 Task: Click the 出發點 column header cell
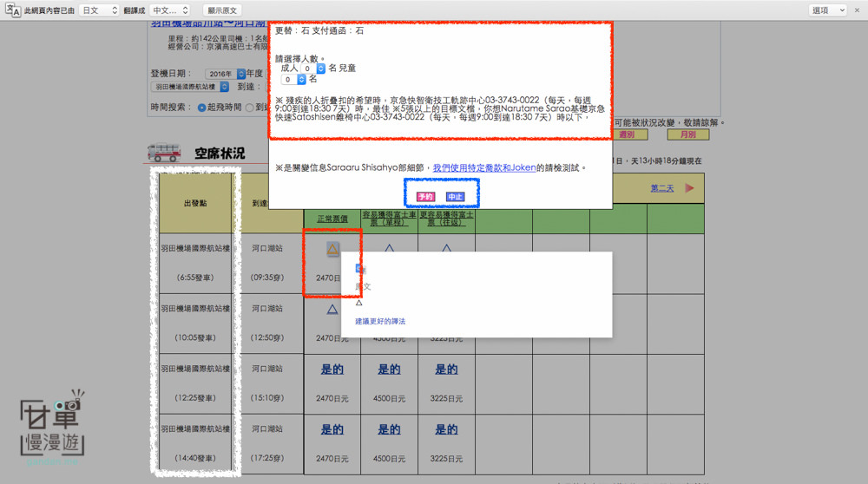click(x=195, y=203)
